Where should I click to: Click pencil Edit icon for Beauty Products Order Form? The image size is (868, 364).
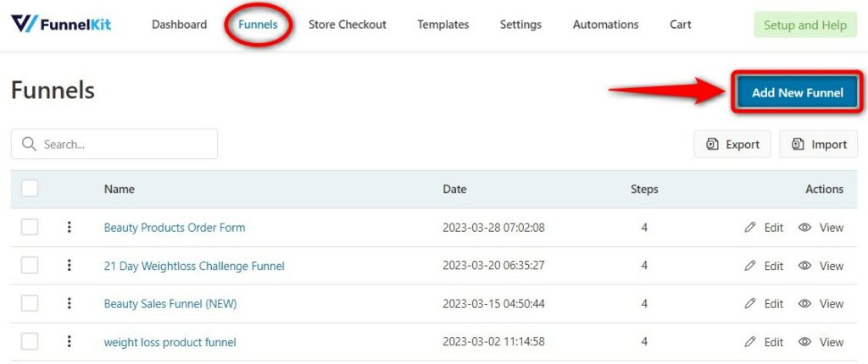click(x=750, y=228)
